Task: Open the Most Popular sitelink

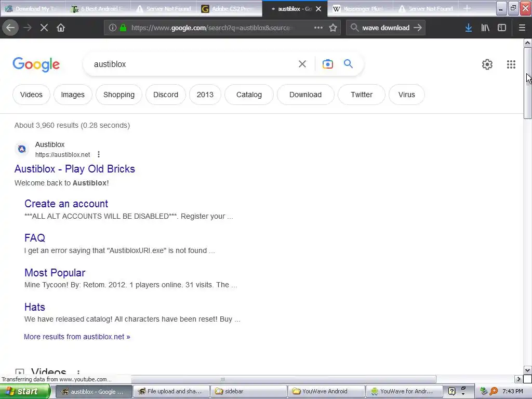Action: 55,272
